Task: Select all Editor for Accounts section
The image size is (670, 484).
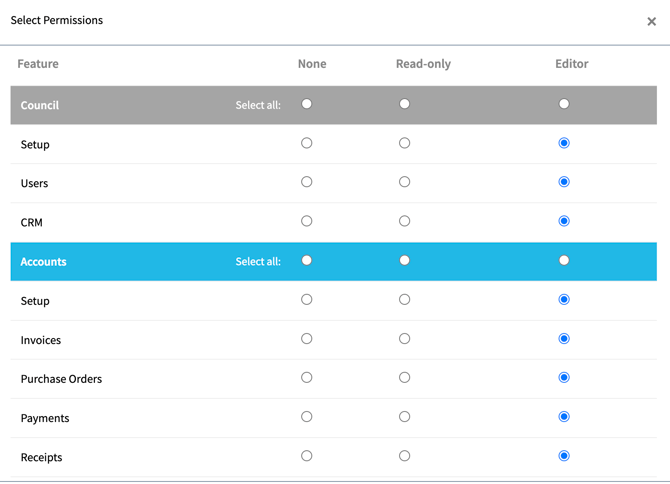Action: tap(564, 260)
